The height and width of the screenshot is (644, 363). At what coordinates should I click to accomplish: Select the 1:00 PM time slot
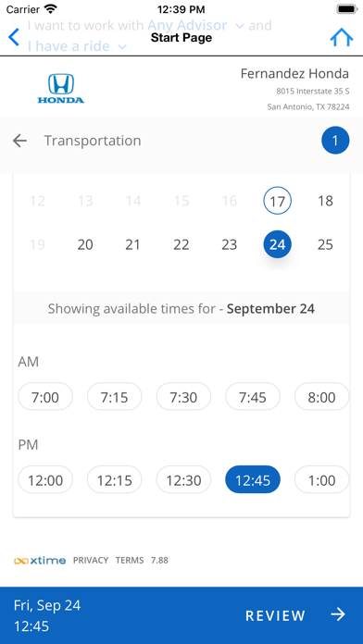tap(321, 479)
